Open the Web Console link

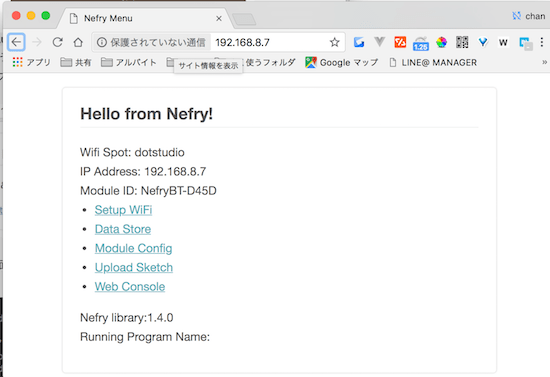coord(130,287)
